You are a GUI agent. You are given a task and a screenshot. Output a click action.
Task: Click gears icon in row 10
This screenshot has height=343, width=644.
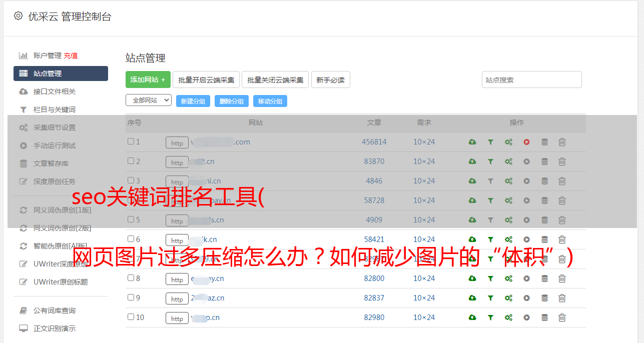pos(508,317)
